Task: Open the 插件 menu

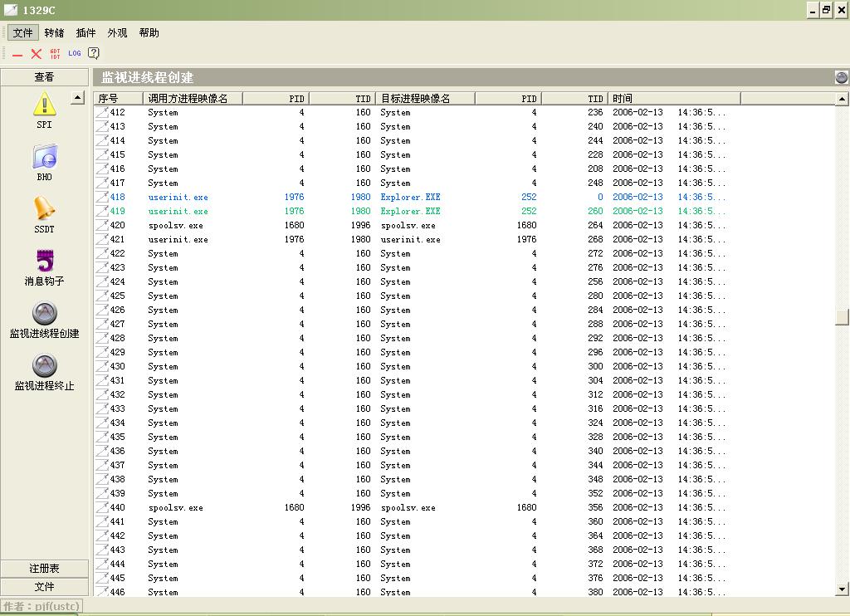Action: (x=85, y=33)
